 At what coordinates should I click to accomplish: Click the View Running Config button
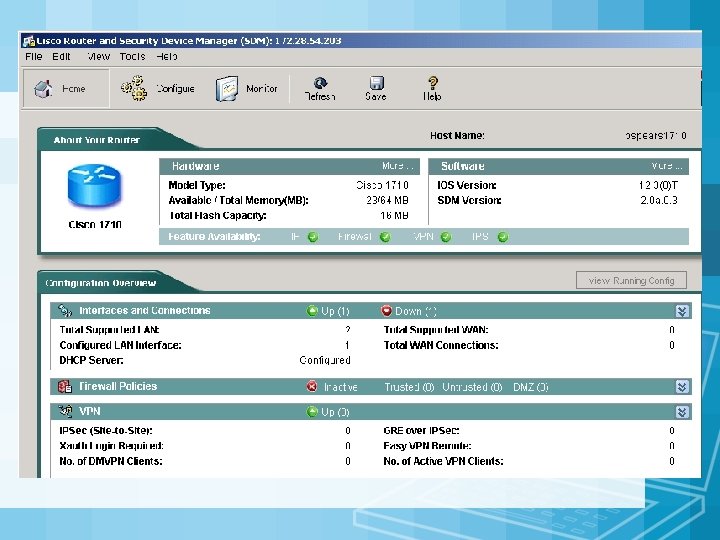point(631,281)
